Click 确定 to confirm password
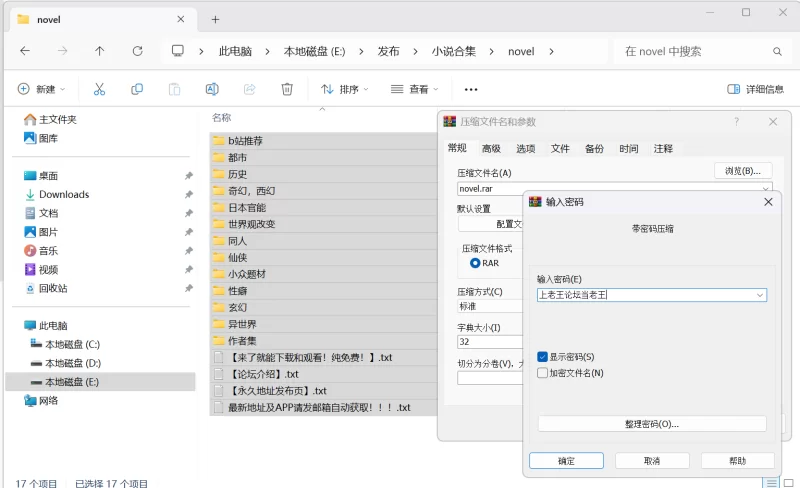 (x=566, y=460)
